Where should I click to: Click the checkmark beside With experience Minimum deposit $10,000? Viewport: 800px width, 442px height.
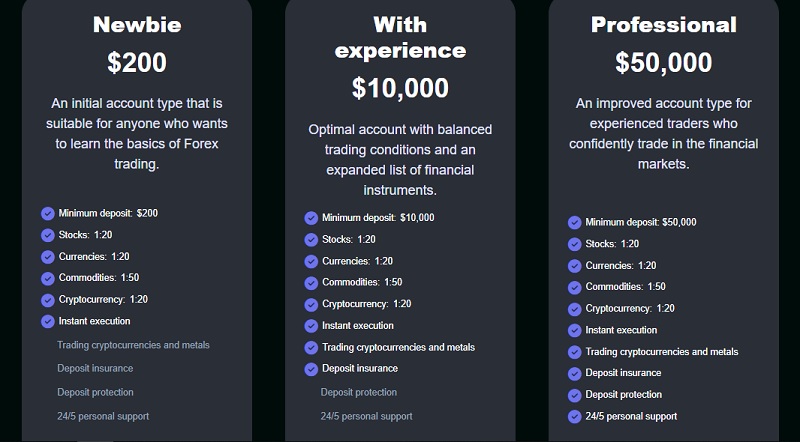[x=311, y=218]
